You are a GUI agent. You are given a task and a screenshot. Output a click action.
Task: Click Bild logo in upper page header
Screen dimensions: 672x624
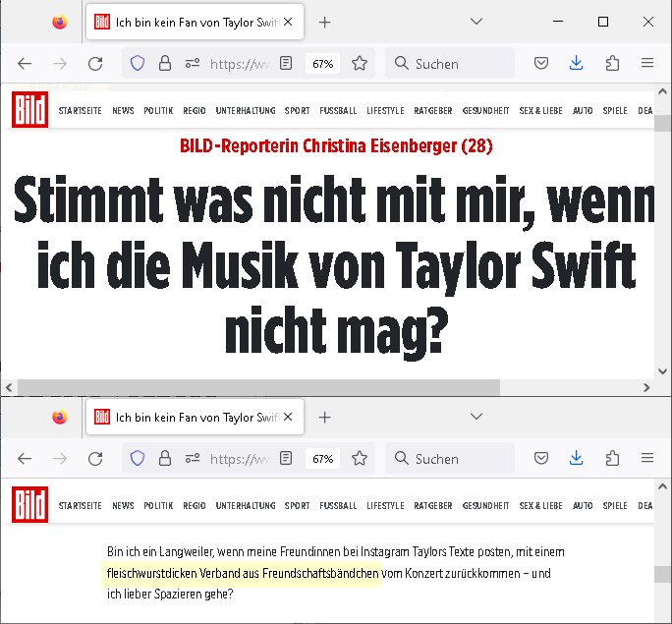(x=29, y=110)
